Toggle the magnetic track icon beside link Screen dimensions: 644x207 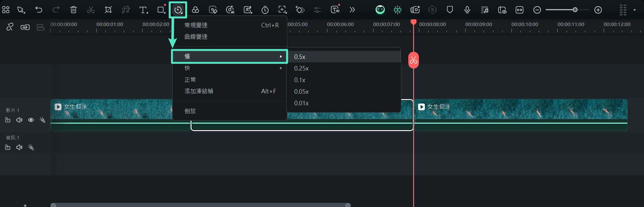pyautogui.click(x=40, y=27)
